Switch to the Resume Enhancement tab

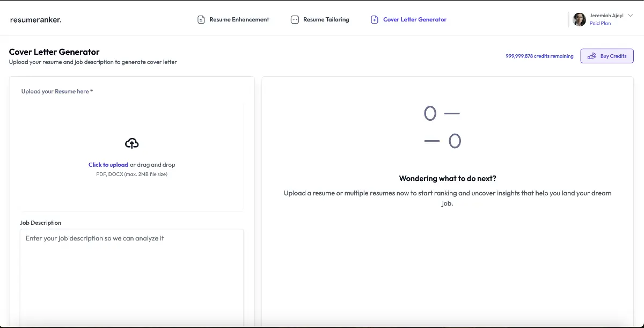(239, 19)
